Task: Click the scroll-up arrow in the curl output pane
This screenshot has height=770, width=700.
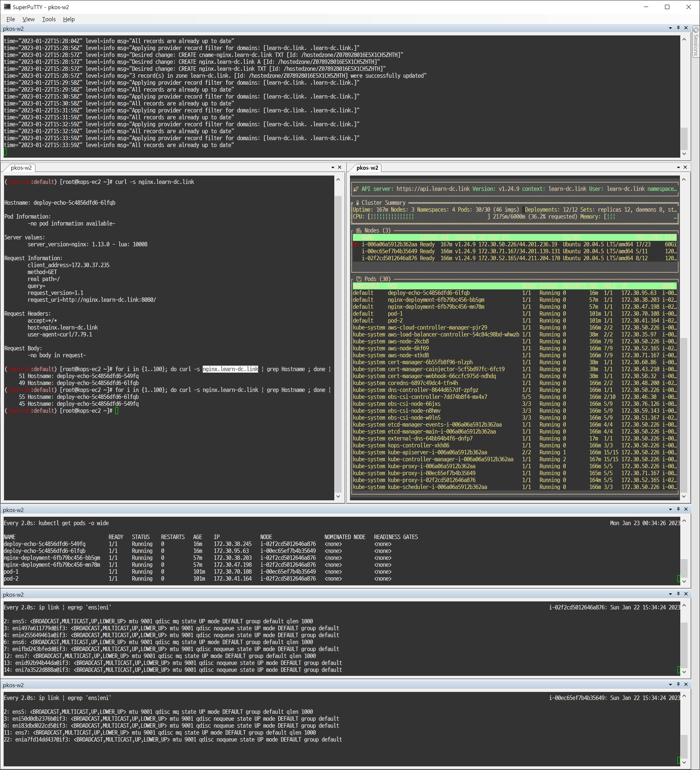Action: click(338, 179)
